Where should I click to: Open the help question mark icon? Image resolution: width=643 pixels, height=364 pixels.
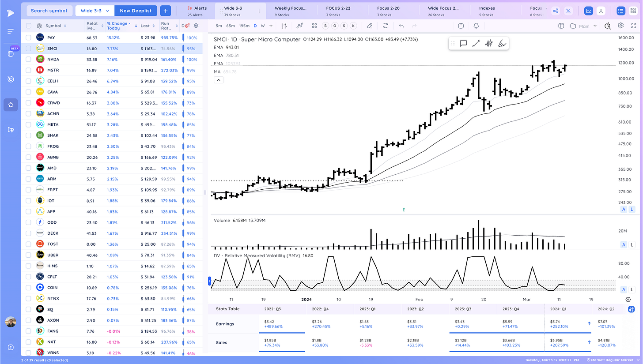click(x=11, y=347)
